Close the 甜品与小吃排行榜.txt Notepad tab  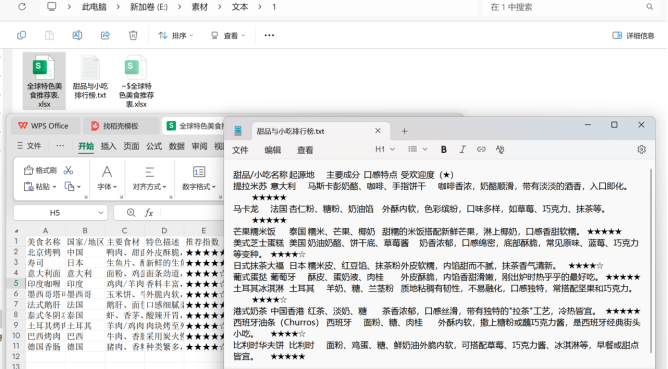(x=377, y=131)
